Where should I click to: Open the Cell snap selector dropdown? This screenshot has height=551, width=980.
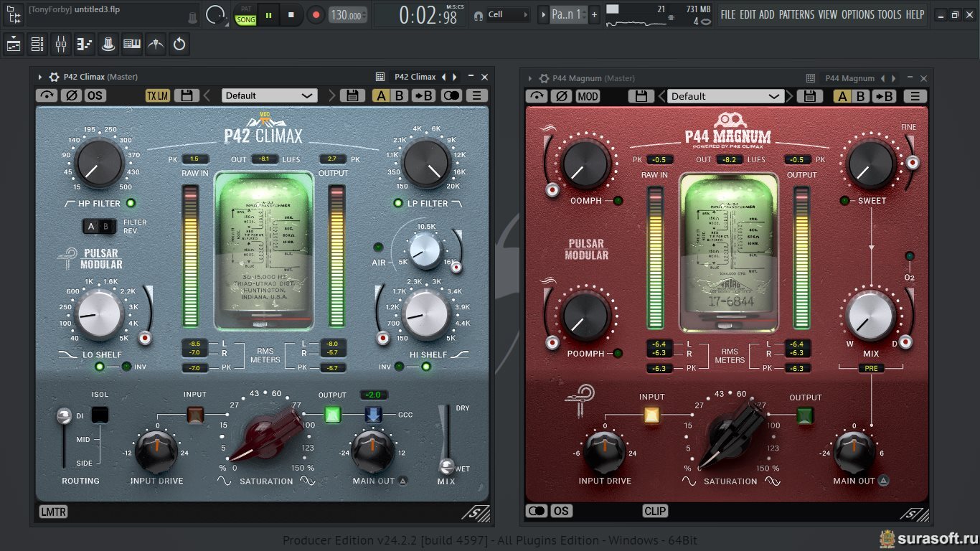coord(508,14)
